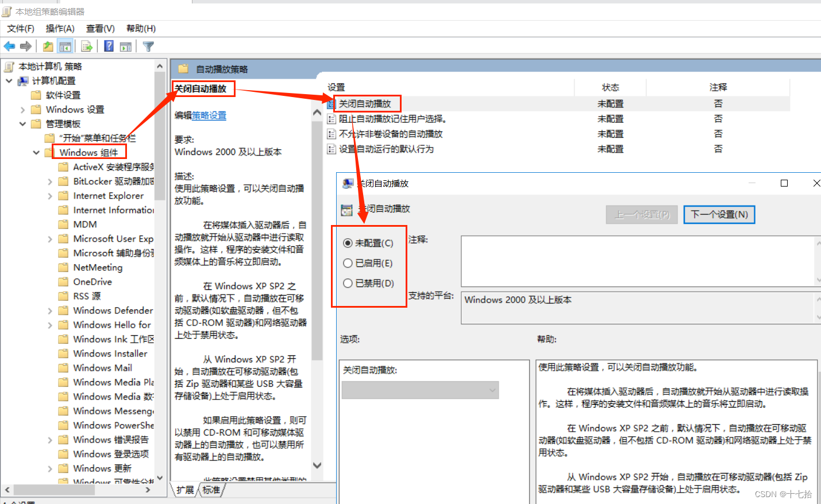Select the 未配置(C) radio button
Viewport: 821px width, 504px height.
pos(348,243)
